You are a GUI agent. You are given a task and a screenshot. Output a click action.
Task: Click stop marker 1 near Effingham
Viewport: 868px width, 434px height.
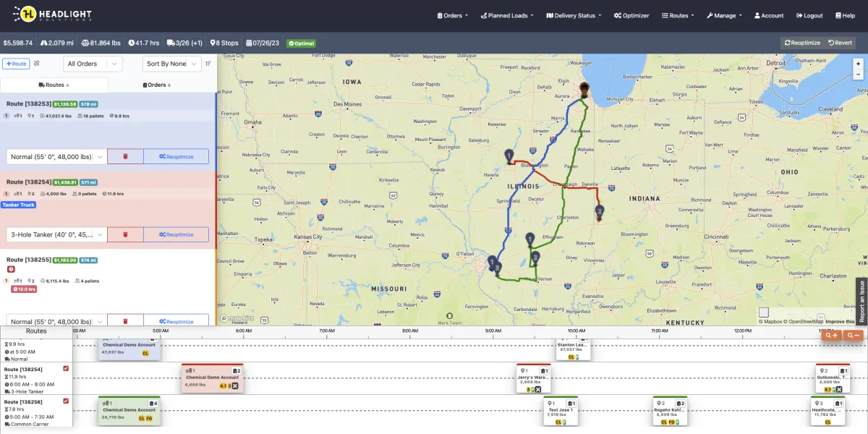530,239
